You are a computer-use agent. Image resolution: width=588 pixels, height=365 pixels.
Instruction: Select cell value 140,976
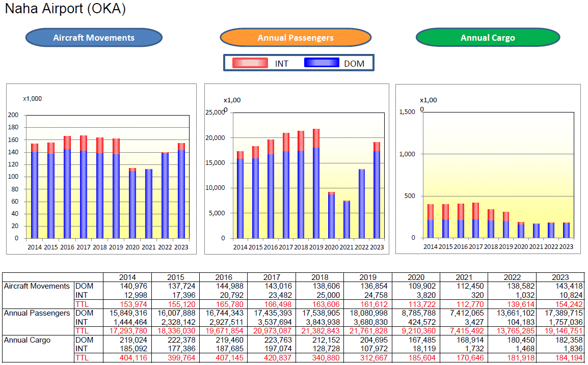[x=133, y=286]
